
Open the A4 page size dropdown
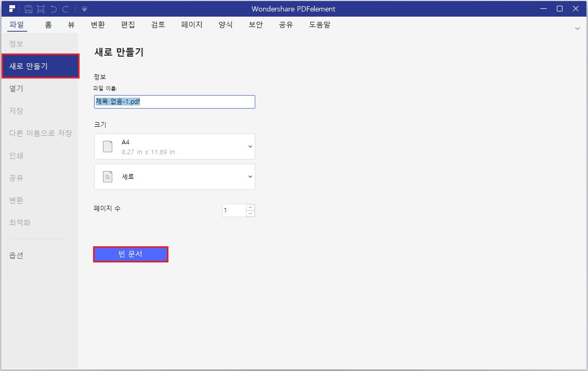pos(174,147)
